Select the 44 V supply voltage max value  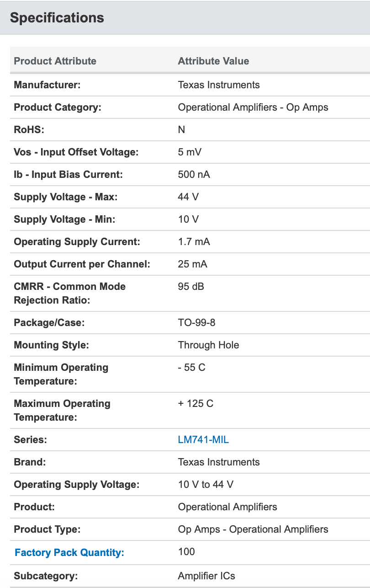tap(189, 197)
